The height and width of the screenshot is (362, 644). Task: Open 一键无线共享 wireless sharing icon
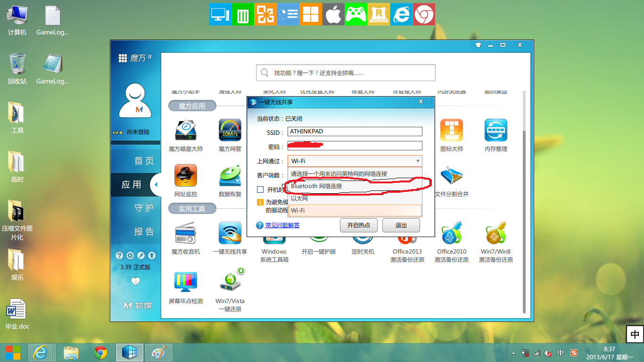pyautogui.click(x=230, y=233)
